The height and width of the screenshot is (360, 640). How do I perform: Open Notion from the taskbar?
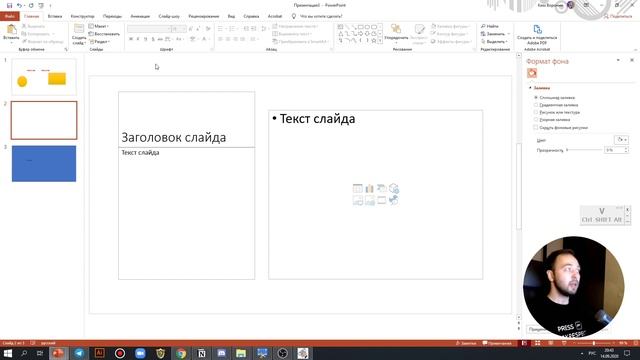click(x=201, y=353)
